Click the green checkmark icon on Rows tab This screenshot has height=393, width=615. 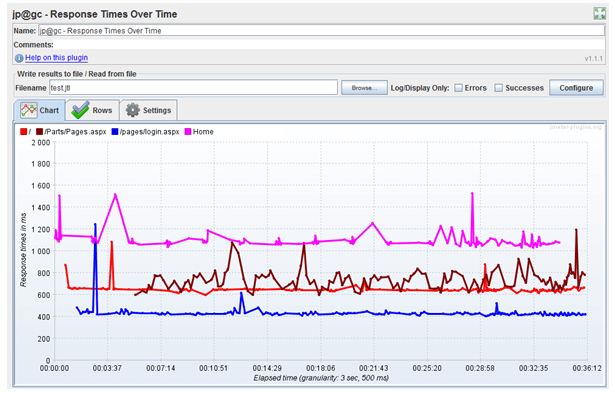coord(80,110)
